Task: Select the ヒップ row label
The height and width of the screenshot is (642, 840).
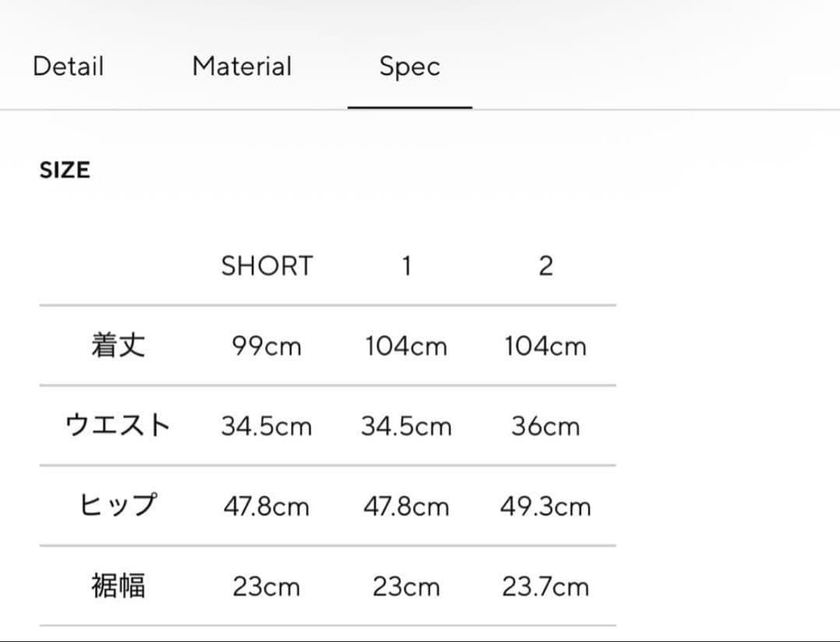Action: coord(117,506)
